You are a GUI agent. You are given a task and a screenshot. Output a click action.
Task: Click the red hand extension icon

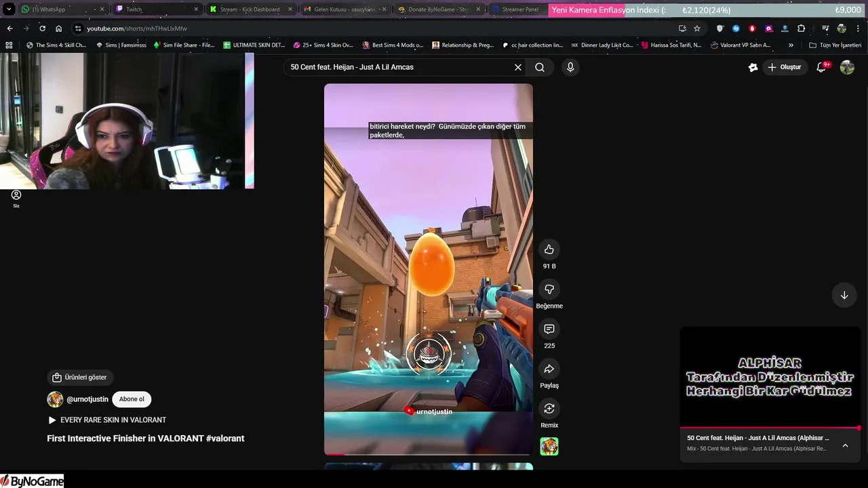752,28
